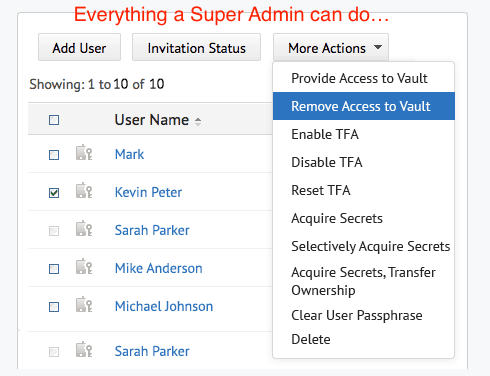The image size is (490, 376).
Task: Sort the list with the User Name sort arrow
Action: [198, 121]
